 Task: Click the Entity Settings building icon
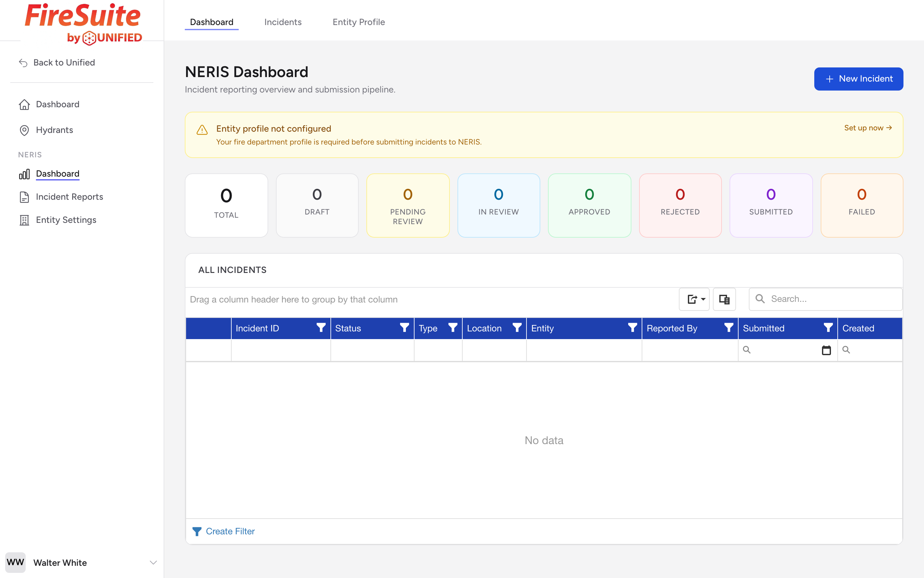[x=24, y=220]
